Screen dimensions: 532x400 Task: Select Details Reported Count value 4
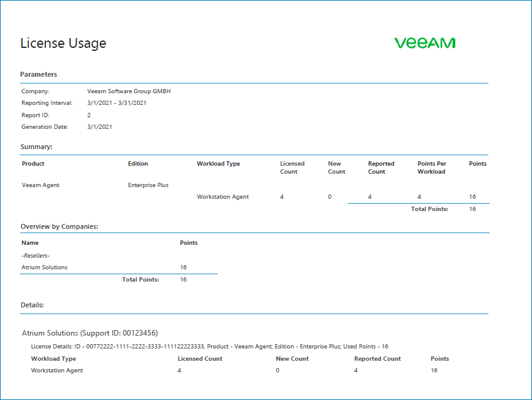coord(356,371)
